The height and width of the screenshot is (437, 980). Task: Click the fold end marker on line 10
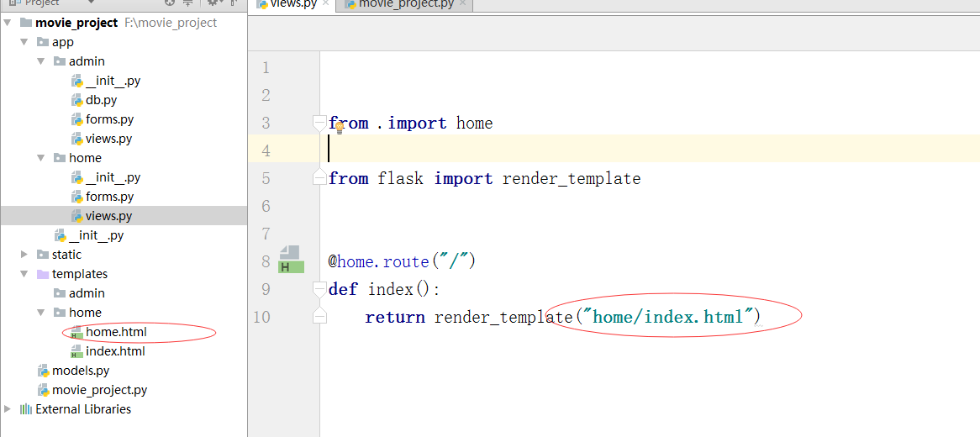[319, 316]
